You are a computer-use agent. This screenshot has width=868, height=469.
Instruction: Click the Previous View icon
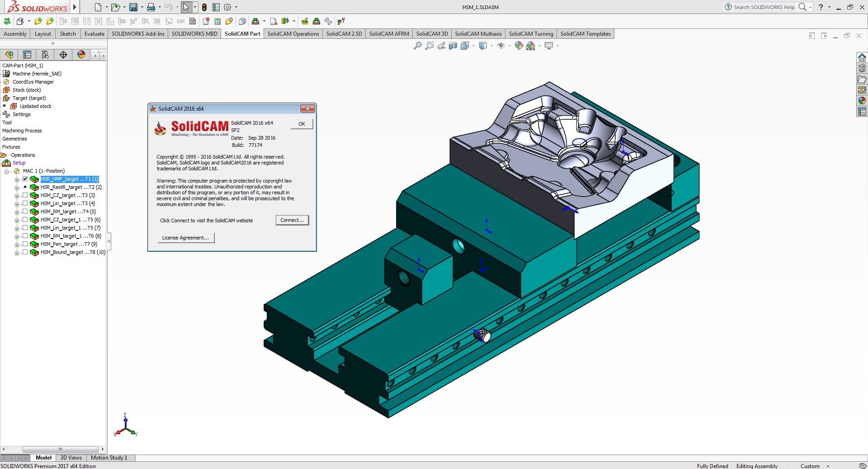point(441,46)
